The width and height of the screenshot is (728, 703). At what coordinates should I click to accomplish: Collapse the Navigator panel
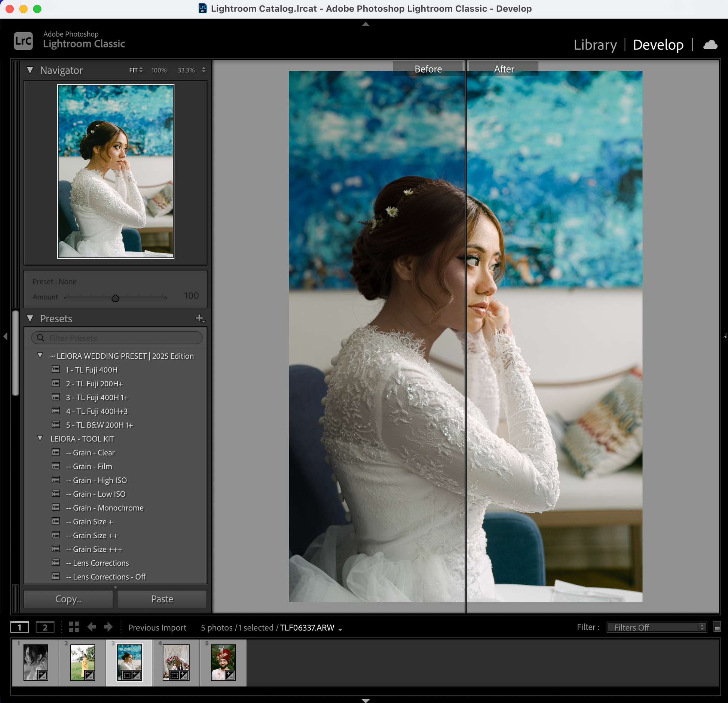tap(30, 70)
